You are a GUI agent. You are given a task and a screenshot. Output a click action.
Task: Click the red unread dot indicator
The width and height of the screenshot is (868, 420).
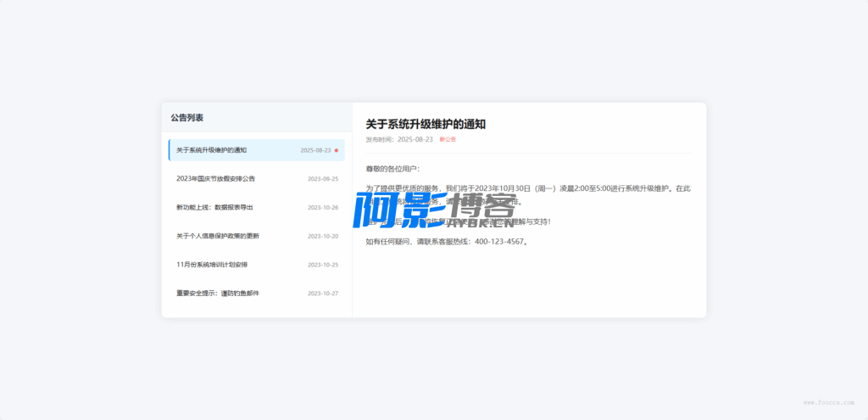[x=337, y=150]
